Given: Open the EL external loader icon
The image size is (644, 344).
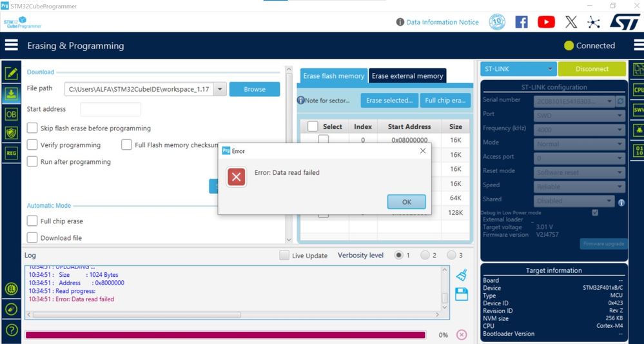Looking at the screenshot, I should [x=11, y=289].
